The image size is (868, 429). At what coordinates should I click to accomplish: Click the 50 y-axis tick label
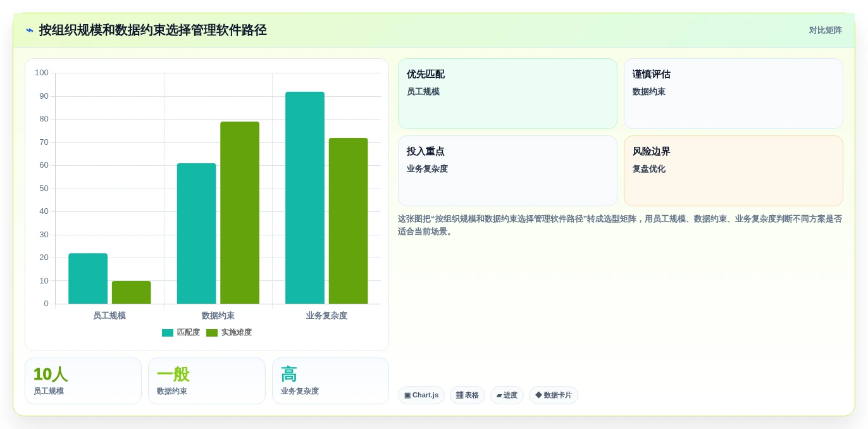coord(44,189)
